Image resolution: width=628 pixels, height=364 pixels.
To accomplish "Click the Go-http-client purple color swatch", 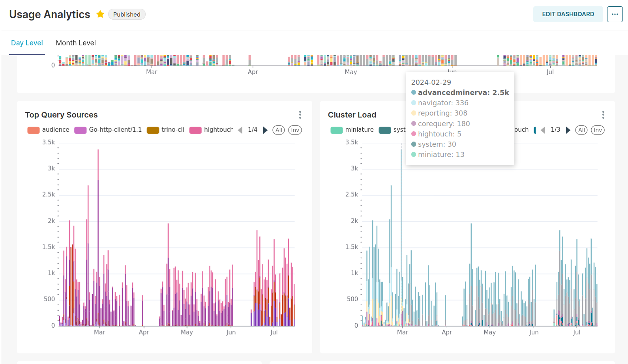I will (x=81, y=130).
